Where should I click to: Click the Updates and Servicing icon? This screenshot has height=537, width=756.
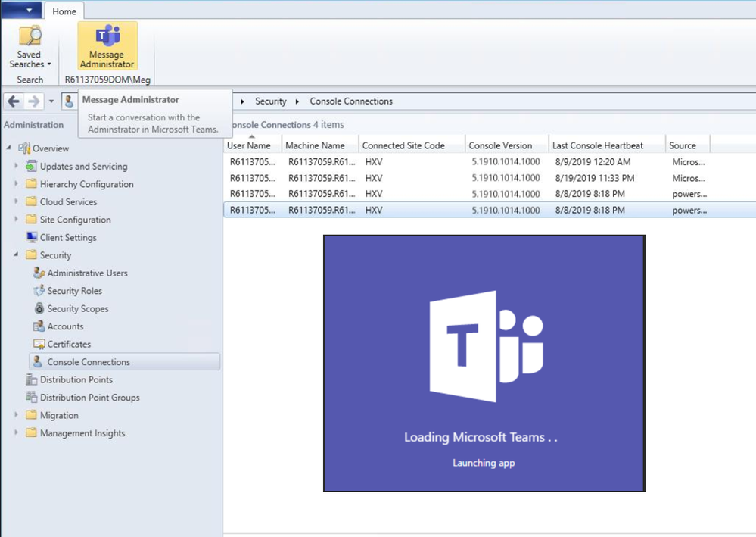point(31,167)
